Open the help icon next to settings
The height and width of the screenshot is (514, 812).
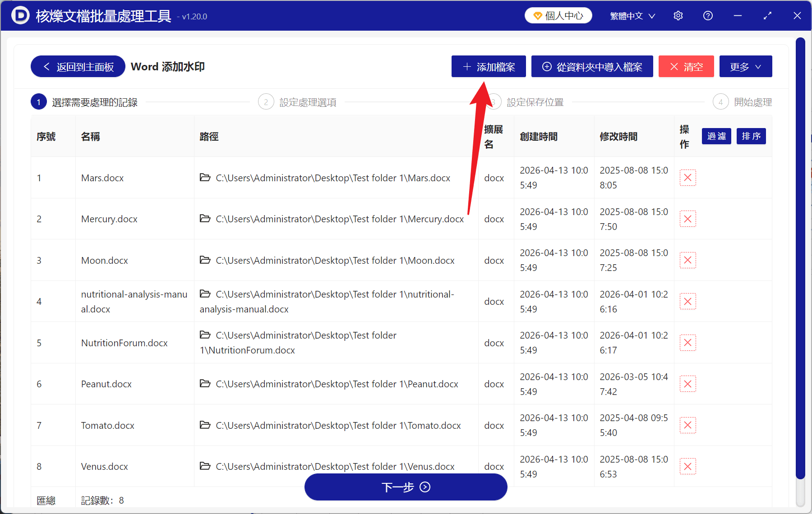708,15
